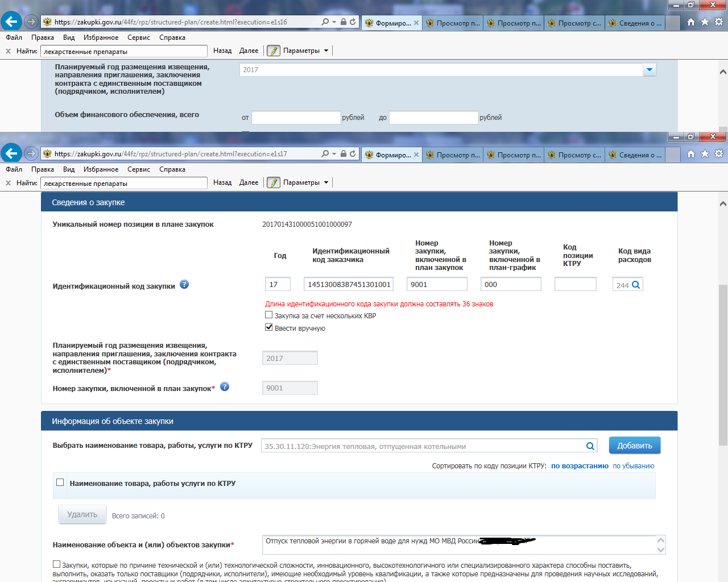Open settings gear in lower window
Image resolution: width=728 pixels, height=582 pixels.
(719, 153)
